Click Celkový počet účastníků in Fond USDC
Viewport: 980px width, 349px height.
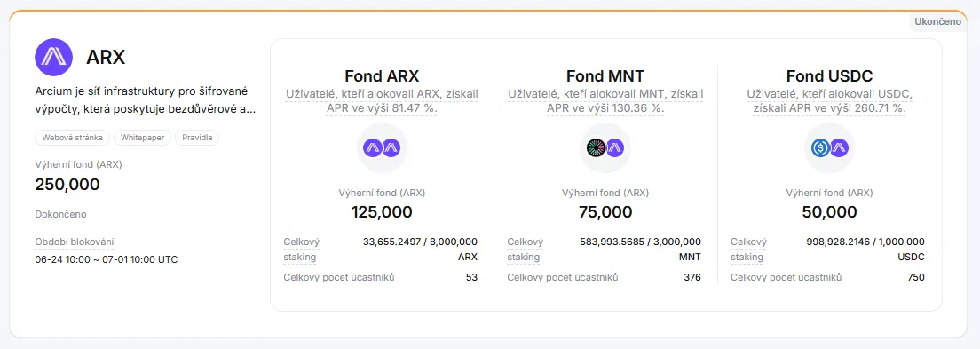point(786,277)
